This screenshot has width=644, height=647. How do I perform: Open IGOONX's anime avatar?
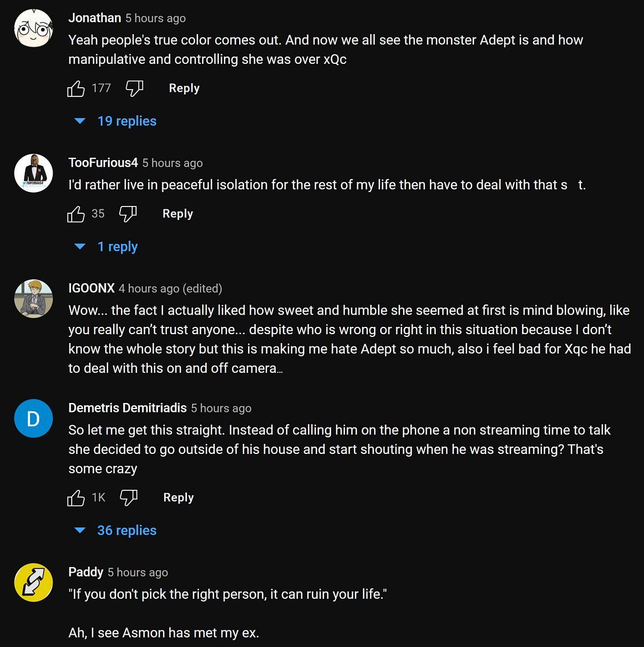(34, 299)
